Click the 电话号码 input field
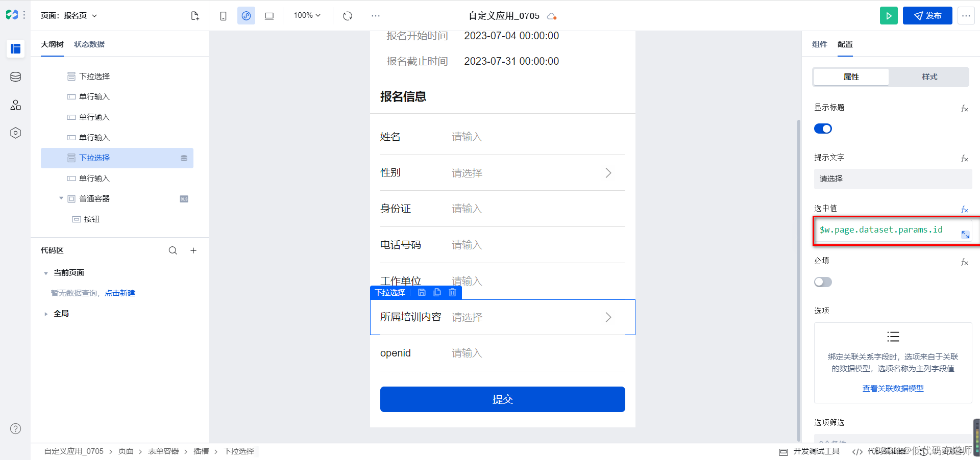Viewport: 980px width, 460px height. click(x=538, y=245)
